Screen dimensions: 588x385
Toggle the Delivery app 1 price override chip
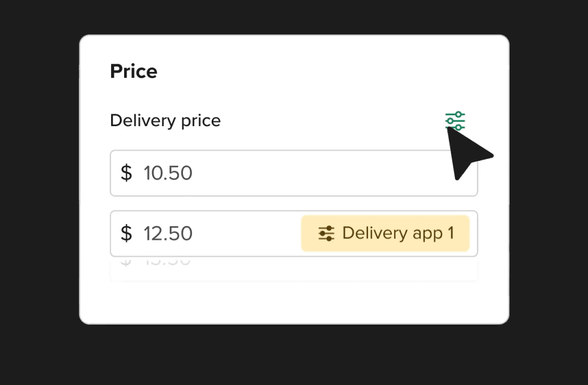385,233
